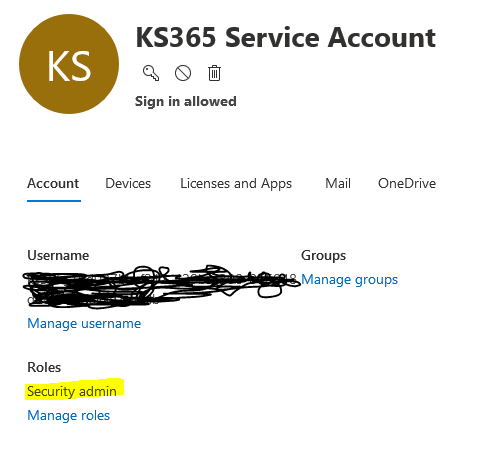Click the KS365 Service Account title

point(286,37)
